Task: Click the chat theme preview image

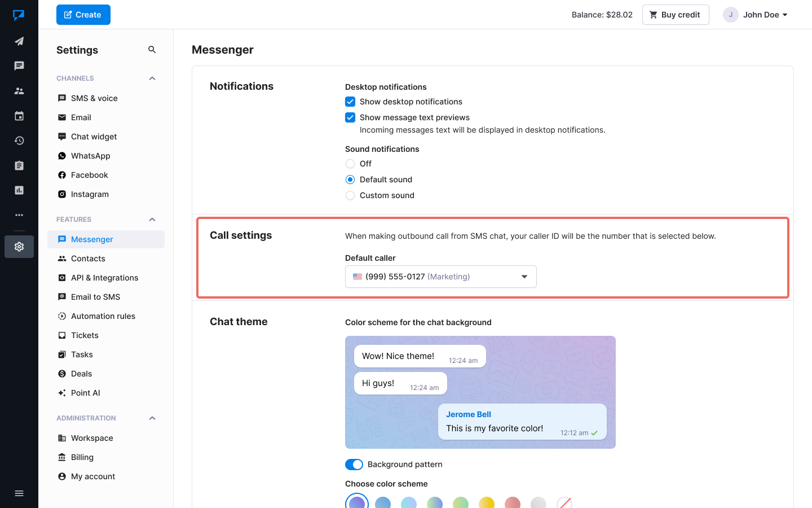Action: pos(480,392)
